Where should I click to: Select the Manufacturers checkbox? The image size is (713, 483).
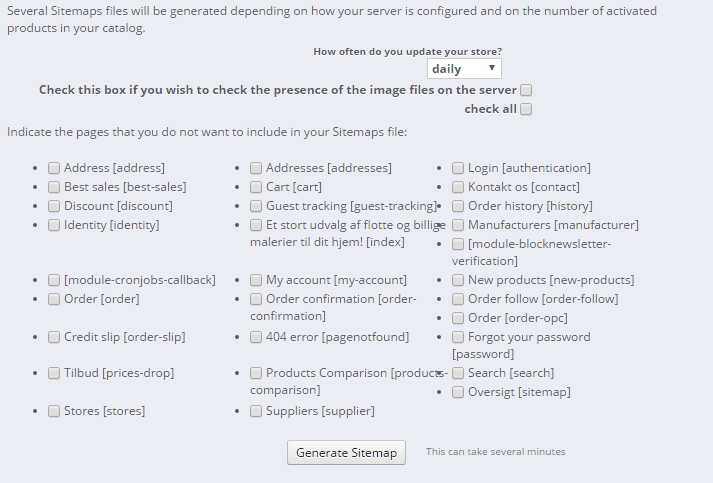[458, 225]
